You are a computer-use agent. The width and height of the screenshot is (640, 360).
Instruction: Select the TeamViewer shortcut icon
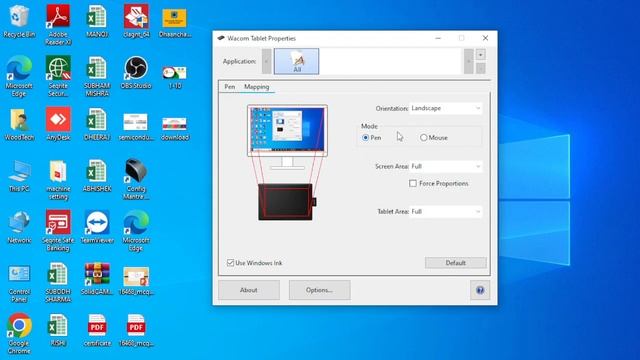coord(97,227)
